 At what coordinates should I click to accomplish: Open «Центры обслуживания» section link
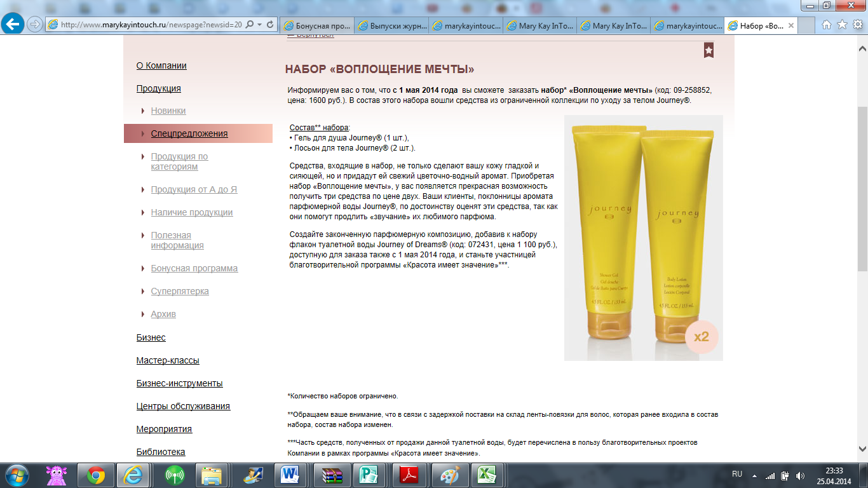pos(183,406)
